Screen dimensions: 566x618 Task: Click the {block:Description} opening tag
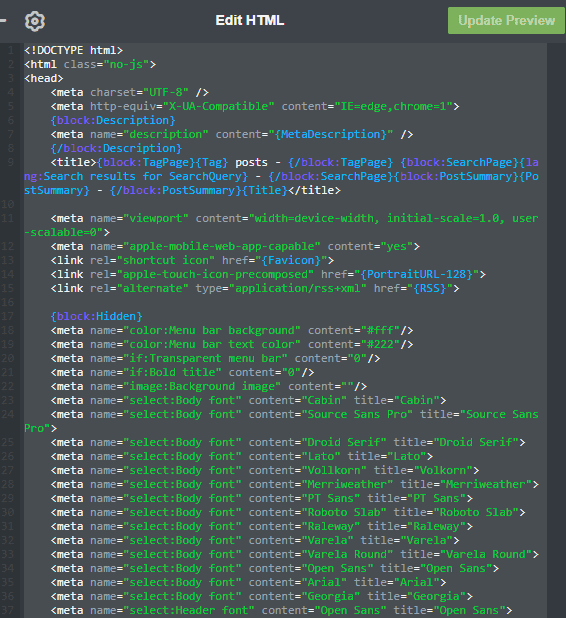[x=113, y=120]
